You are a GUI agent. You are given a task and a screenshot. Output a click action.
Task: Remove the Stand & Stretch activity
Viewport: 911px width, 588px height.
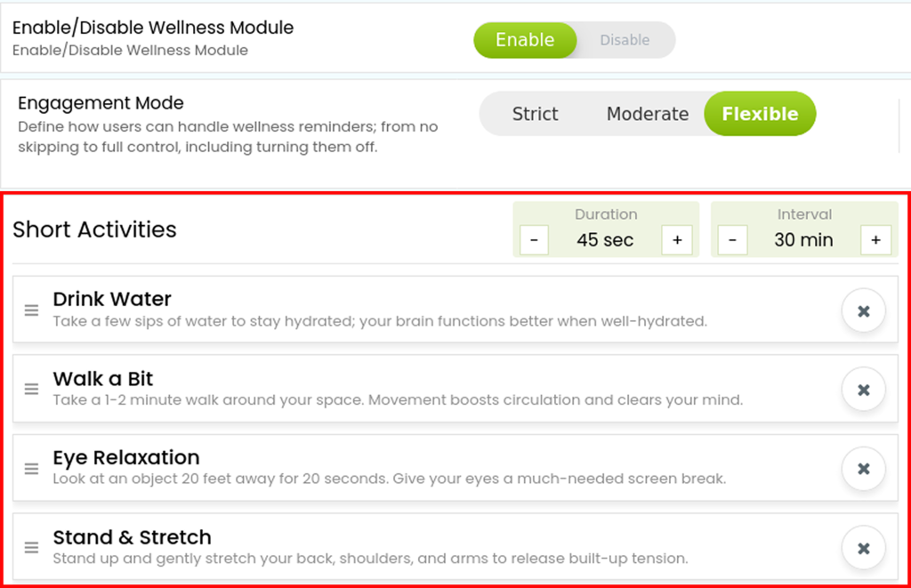[863, 548]
